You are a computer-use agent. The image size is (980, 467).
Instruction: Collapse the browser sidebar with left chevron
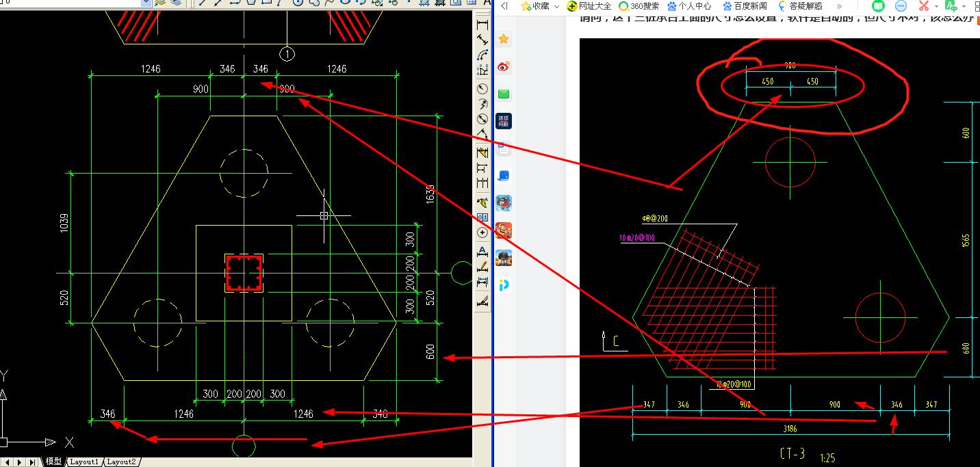[504, 6]
